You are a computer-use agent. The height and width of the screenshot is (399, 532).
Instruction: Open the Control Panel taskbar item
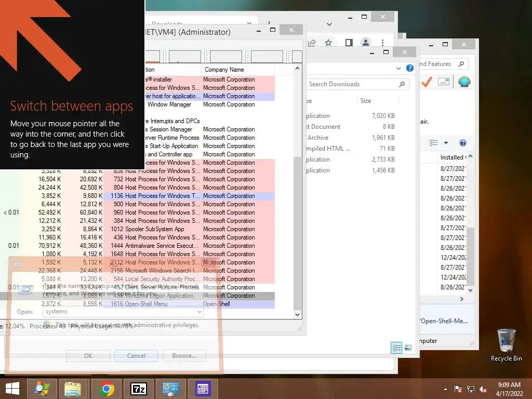[x=170, y=389]
